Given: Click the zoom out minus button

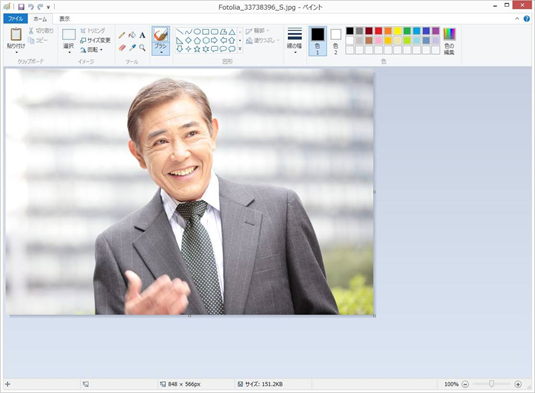Looking at the screenshot, I should tap(465, 384).
